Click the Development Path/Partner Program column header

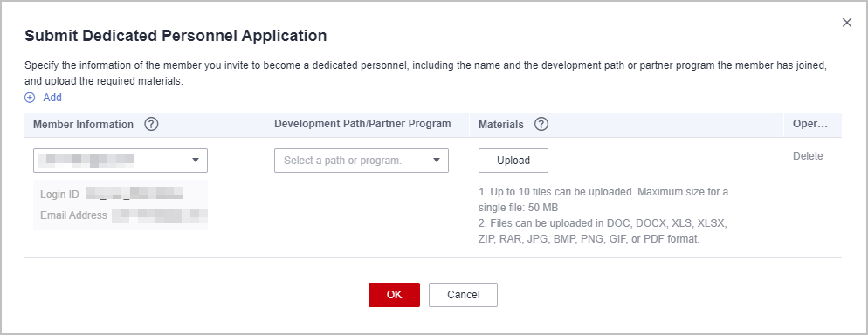(x=362, y=124)
